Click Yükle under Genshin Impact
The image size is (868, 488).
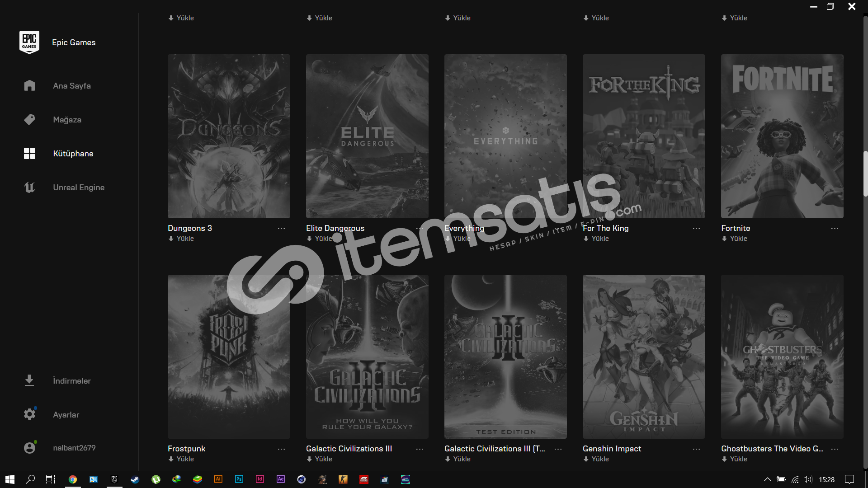pyautogui.click(x=596, y=459)
